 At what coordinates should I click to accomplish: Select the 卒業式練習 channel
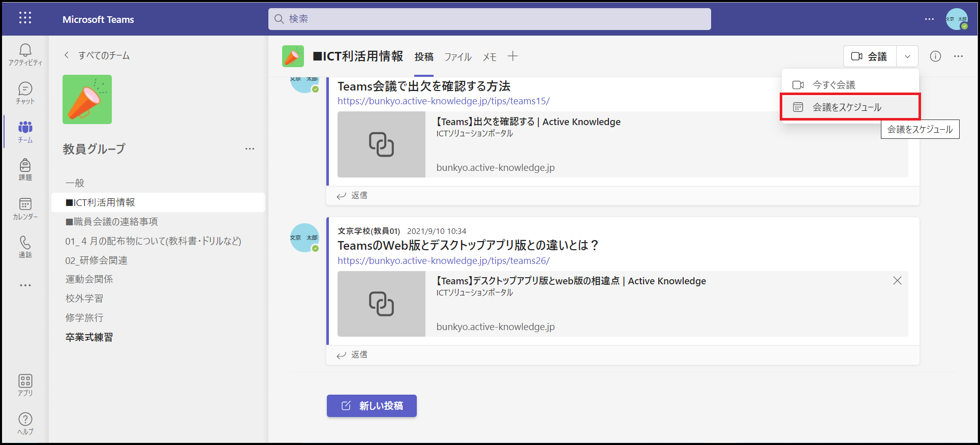[x=158, y=337]
